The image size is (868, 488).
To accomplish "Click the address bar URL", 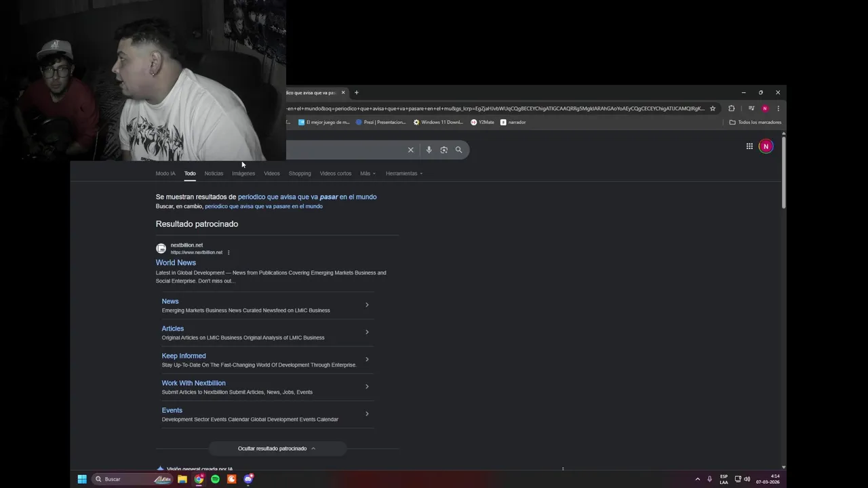I will 495,108.
